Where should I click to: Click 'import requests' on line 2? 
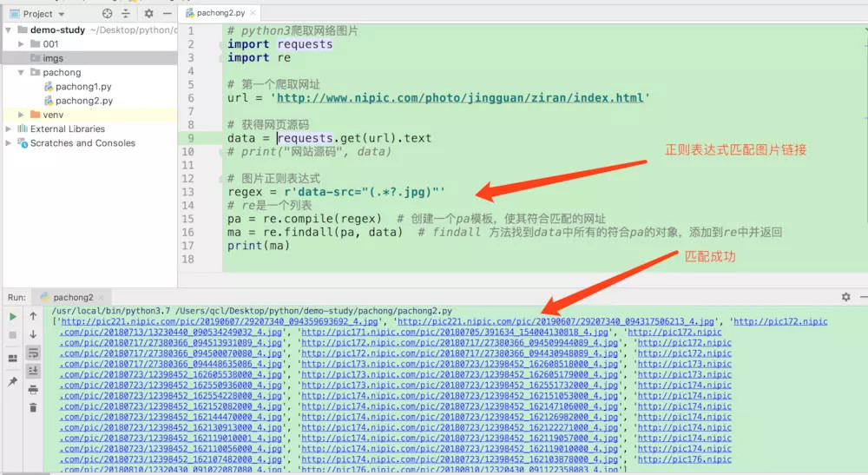coord(280,44)
